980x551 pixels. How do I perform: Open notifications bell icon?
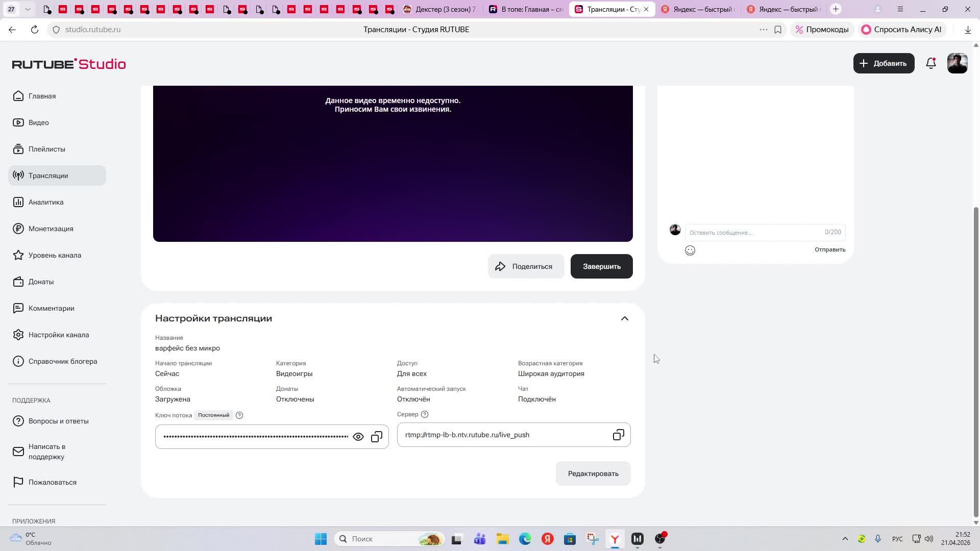point(931,63)
